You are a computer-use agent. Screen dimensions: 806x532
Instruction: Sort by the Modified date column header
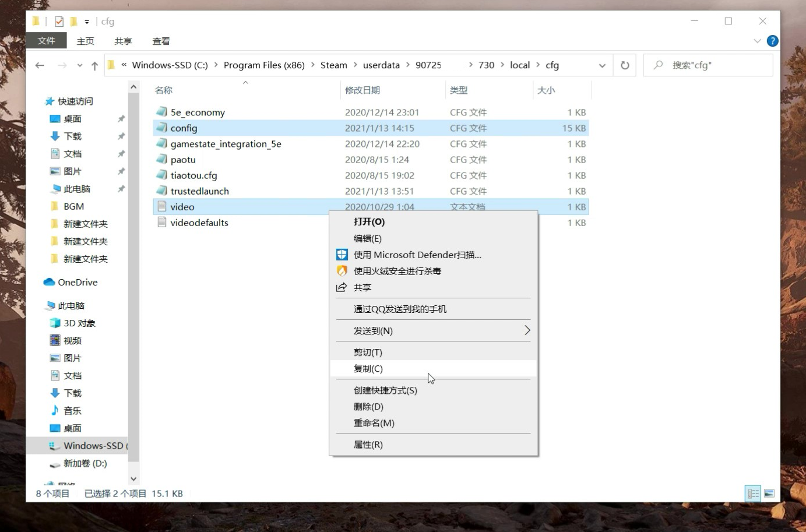[x=362, y=90]
